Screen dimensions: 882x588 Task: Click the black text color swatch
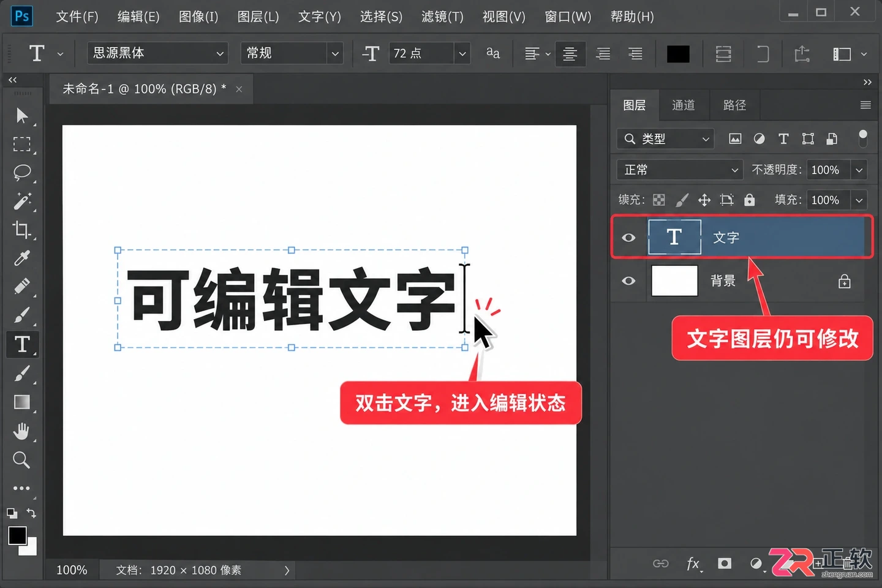click(678, 54)
